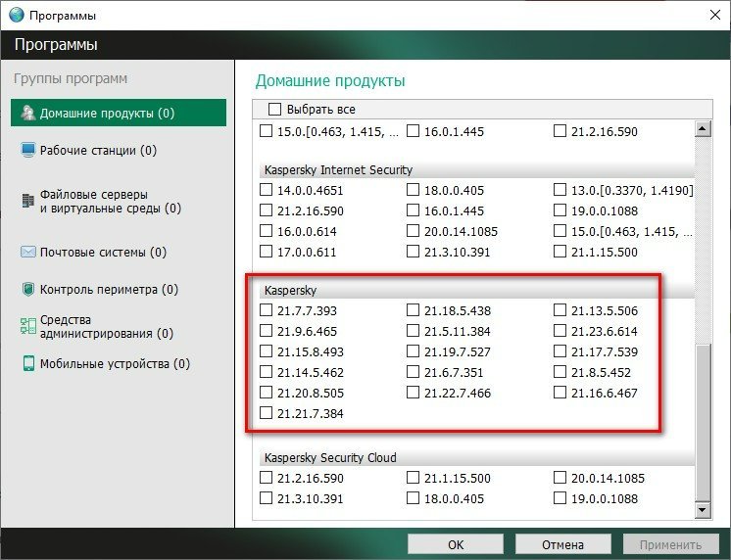Click the OK button
Viewport: 731px width, 560px height.
tap(456, 544)
